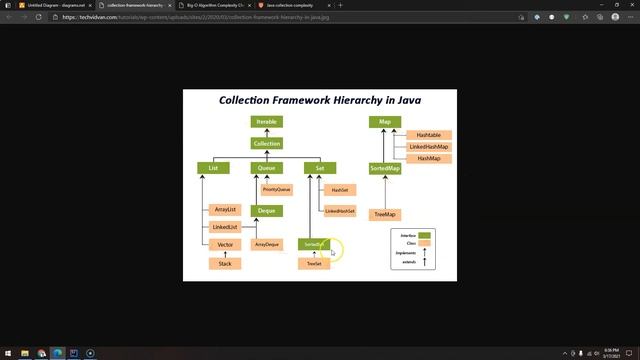Click the SortedSet interface box
Image resolution: width=640 pixels, height=360 pixels.
[314, 244]
